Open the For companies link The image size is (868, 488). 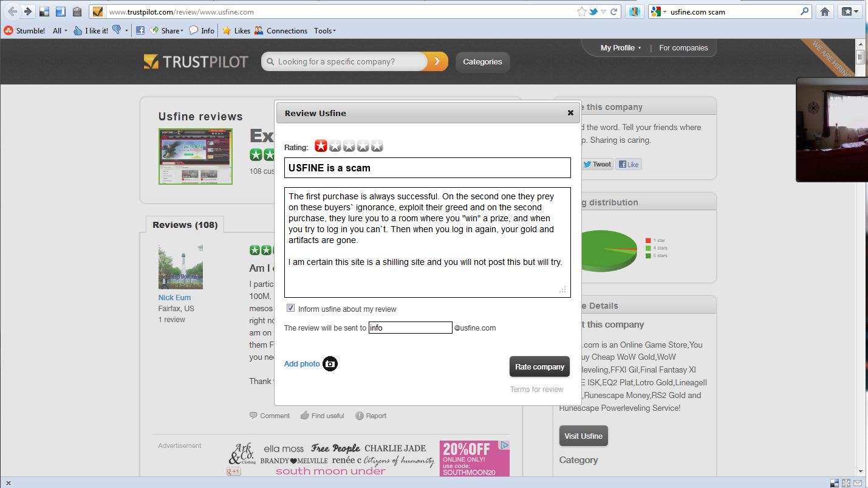pyautogui.click(x=683, y=47)
